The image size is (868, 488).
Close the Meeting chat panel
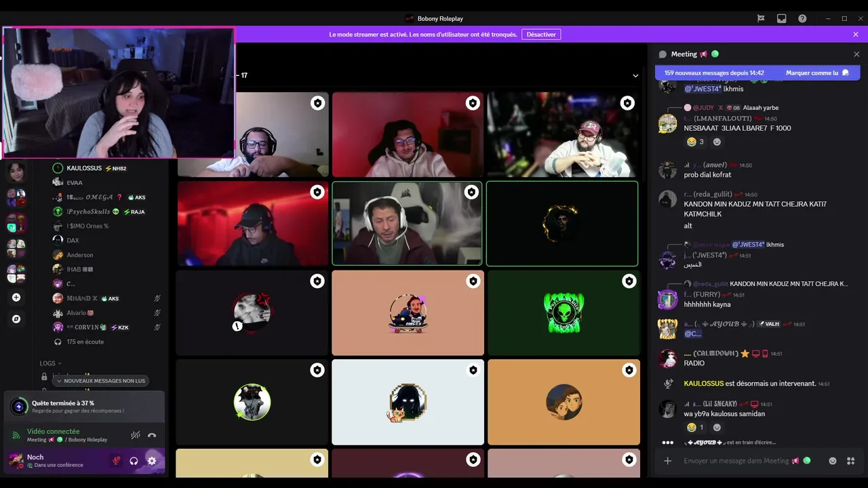856,54
